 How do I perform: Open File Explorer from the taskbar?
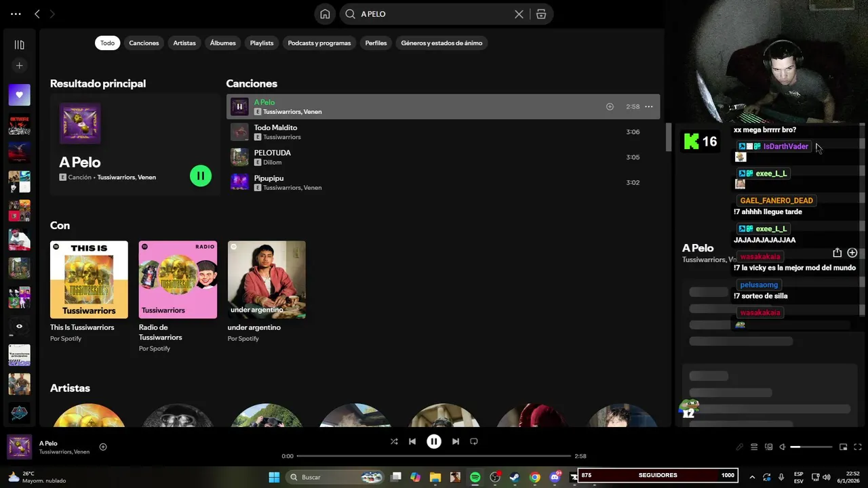click(435, 477)
